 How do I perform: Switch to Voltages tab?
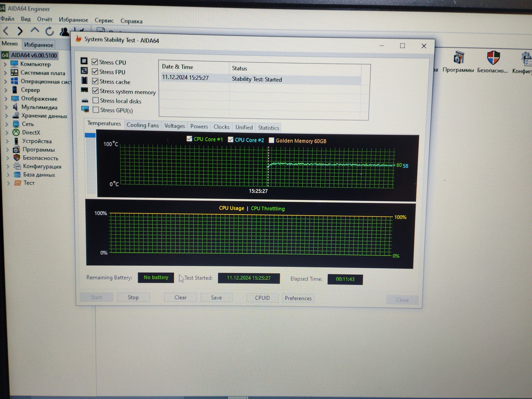click(175, 126)
